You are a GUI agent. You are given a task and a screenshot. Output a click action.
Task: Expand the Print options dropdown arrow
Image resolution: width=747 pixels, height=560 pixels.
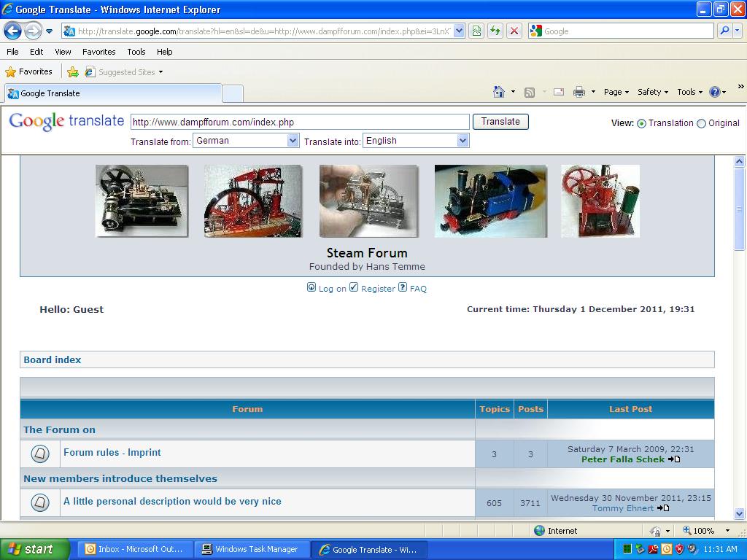593,92
